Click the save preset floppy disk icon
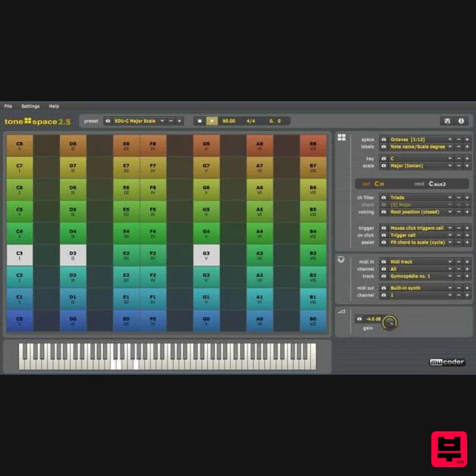The image size is (476, 476). click(x=447, y=121)
